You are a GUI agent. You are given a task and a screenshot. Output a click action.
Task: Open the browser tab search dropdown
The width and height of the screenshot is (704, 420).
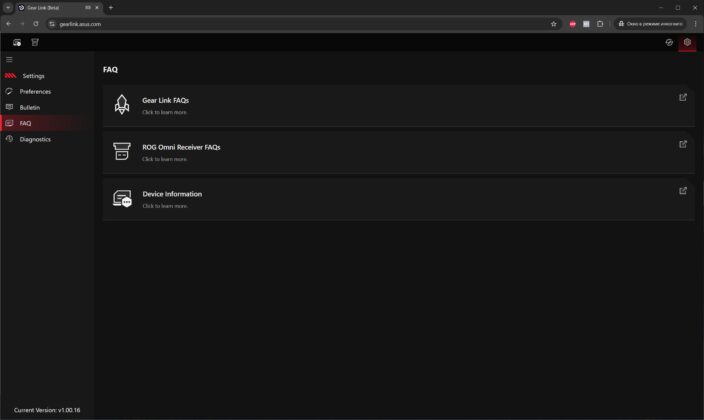pyautogui.click(x=8, y=8)
